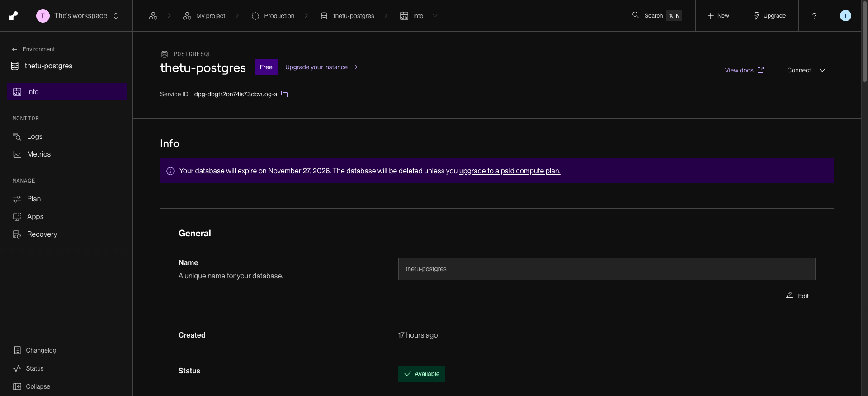The height and width of the screenshot is (396, 868).
Task: Click the 17 hours ago text
Action: point(418,335)
